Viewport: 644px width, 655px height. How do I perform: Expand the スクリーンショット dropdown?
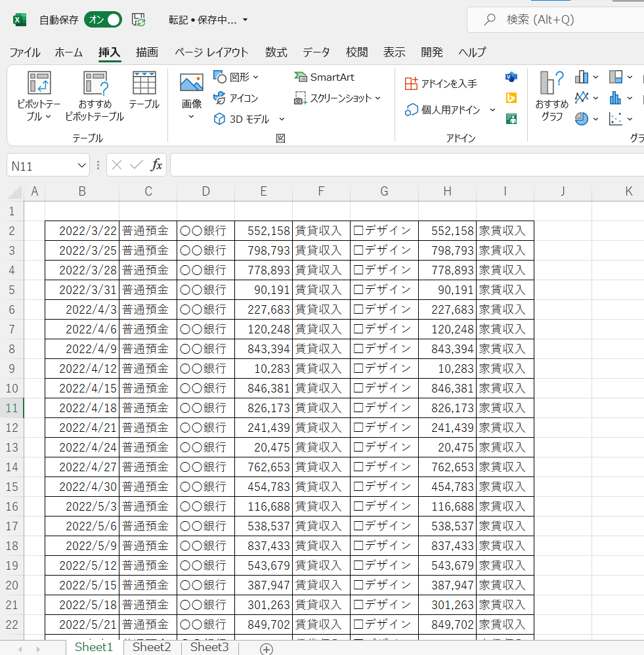coord(377,98)
